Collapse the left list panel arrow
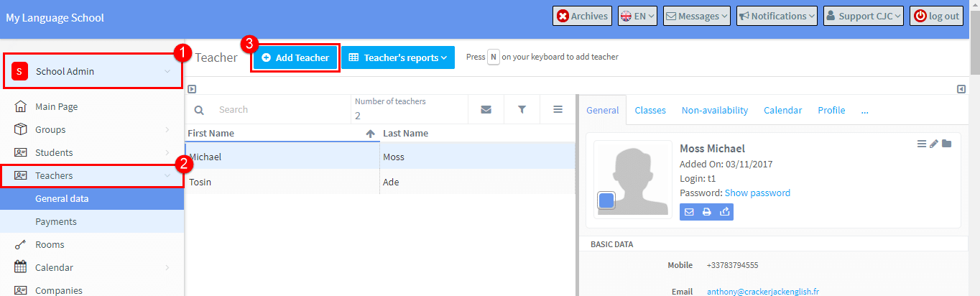Image resolution: width=980 pixels, height=296 pixels. tap(192, 89)
